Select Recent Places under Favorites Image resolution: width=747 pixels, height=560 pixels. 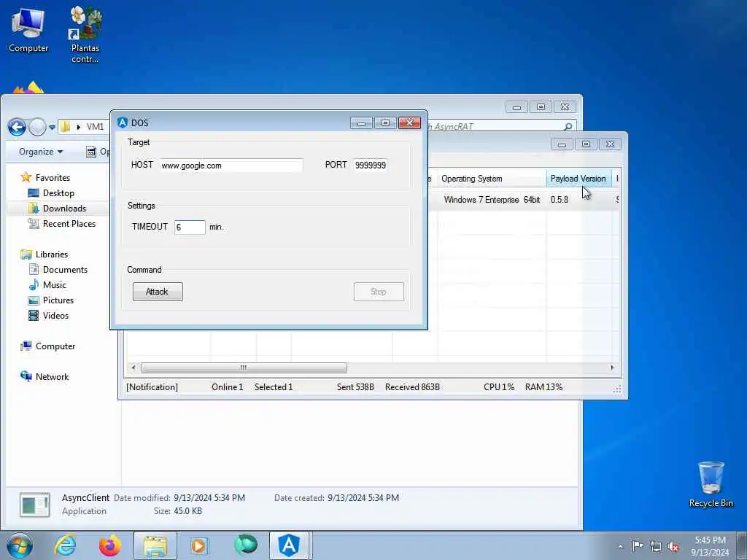69,223
